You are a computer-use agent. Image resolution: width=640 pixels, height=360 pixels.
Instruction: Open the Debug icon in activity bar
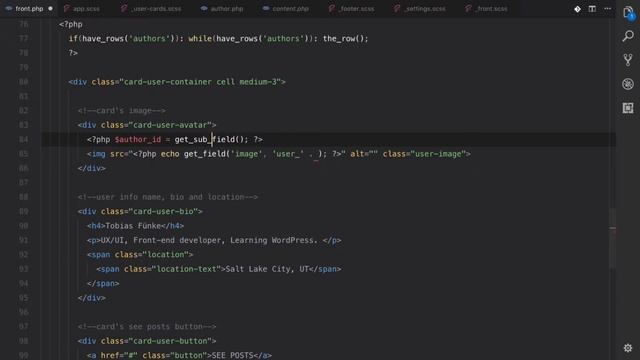point(628,84)
